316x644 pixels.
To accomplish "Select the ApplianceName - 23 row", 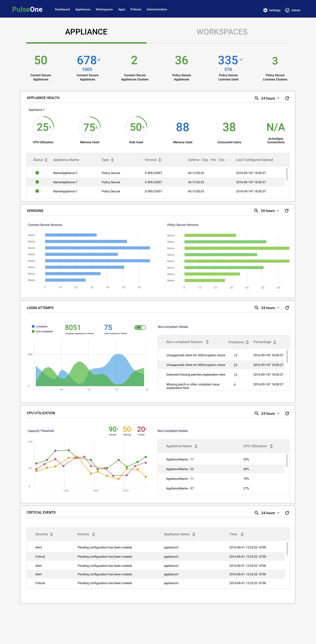I will click(221, 469).
